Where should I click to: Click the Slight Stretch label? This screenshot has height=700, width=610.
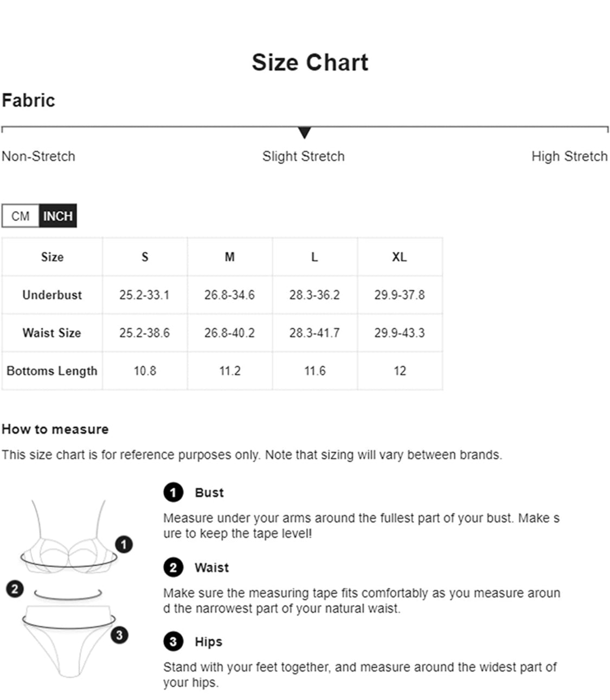point(303,157)
